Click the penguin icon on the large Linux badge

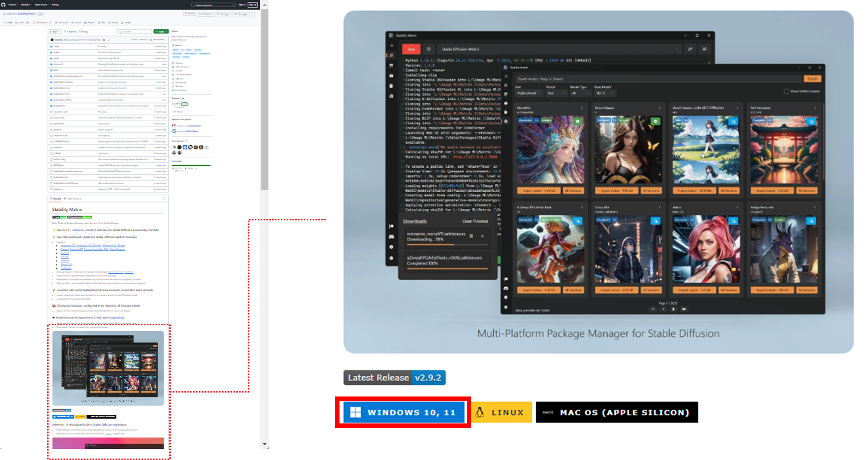(x=479, y=412)
